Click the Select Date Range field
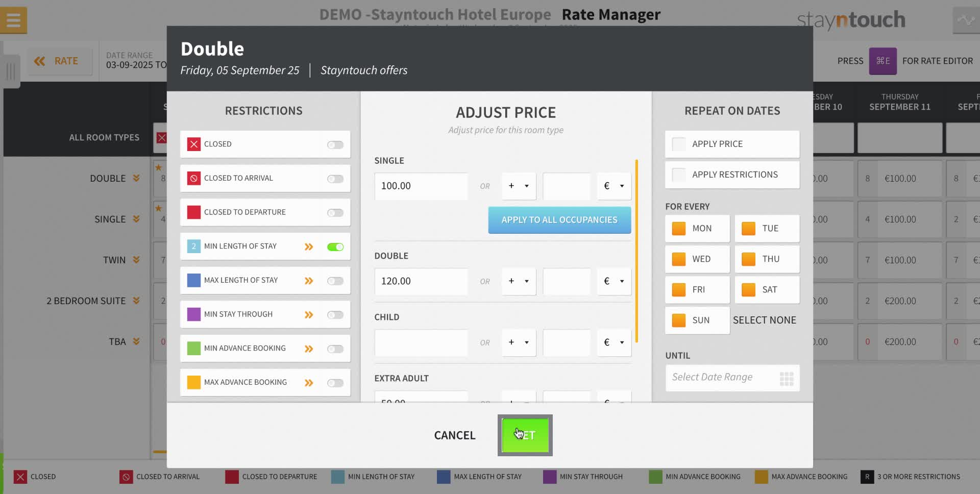The width and height of the screenshot is (980, 494). pos(732,378)
